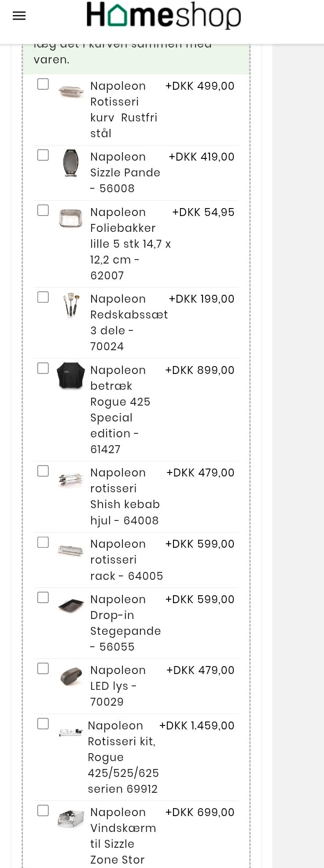Select the Napoleon Sizzle Pande checkbox
Image resolution: width=324 pixels, height=868 pixels.
point(43,155)
